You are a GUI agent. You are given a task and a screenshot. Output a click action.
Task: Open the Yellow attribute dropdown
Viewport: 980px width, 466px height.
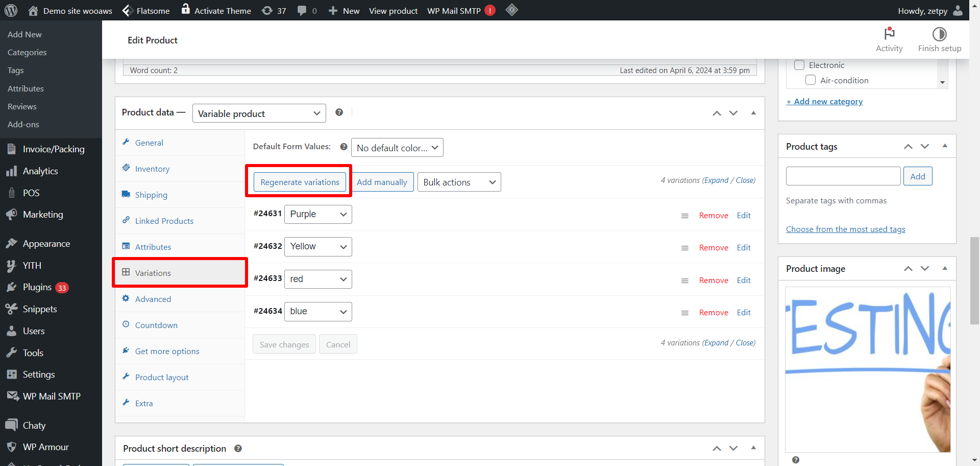tap(318, 246)
